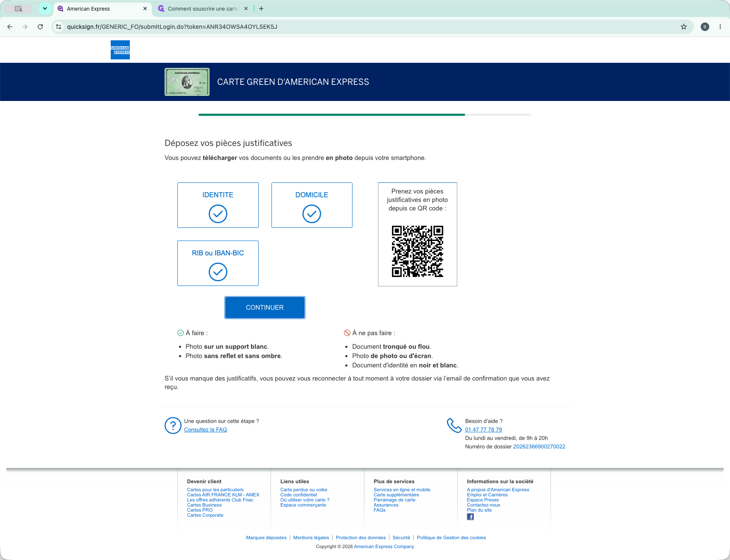This screenshot has width=730, height=560.
Task: Open the Sécurité footer link
Action: (401, 538)
